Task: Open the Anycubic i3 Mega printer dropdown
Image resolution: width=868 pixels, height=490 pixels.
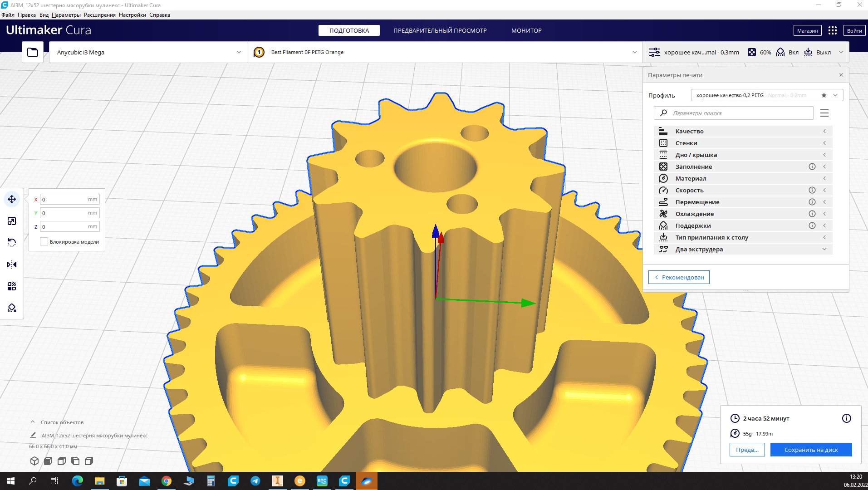Action: pos(148,52)
